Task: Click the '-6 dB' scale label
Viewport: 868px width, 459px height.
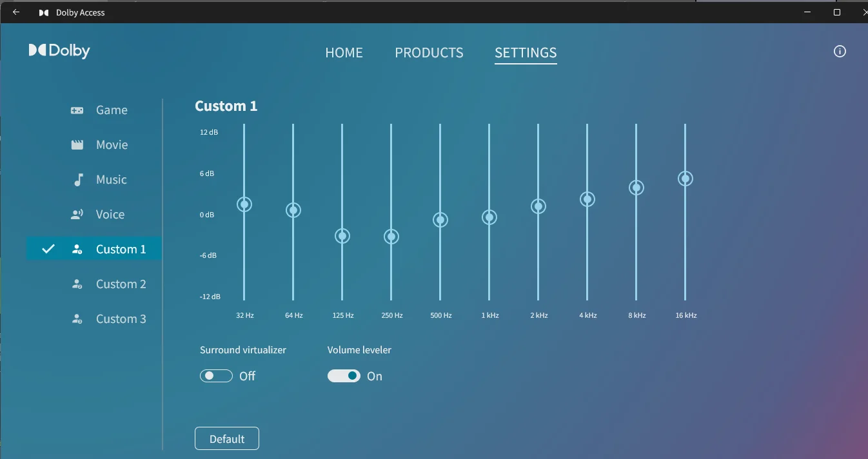Action: (x=208, y=255)
